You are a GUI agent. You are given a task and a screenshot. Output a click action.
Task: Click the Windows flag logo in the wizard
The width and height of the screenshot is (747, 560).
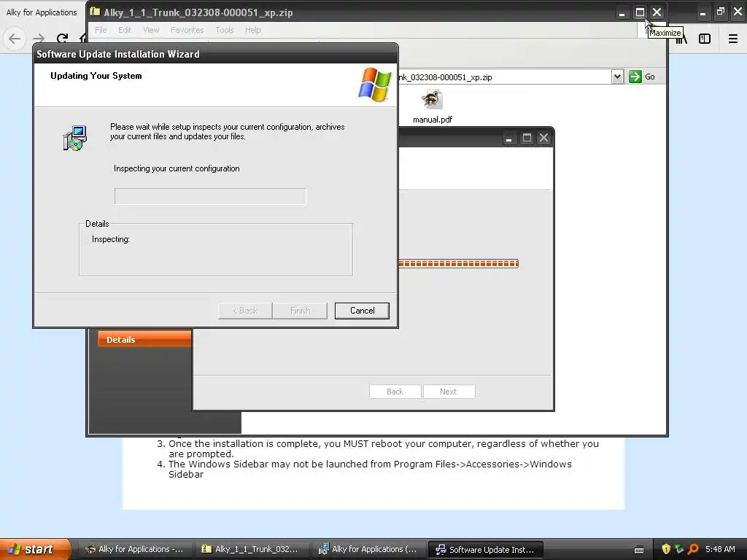[x=375, y=85]
